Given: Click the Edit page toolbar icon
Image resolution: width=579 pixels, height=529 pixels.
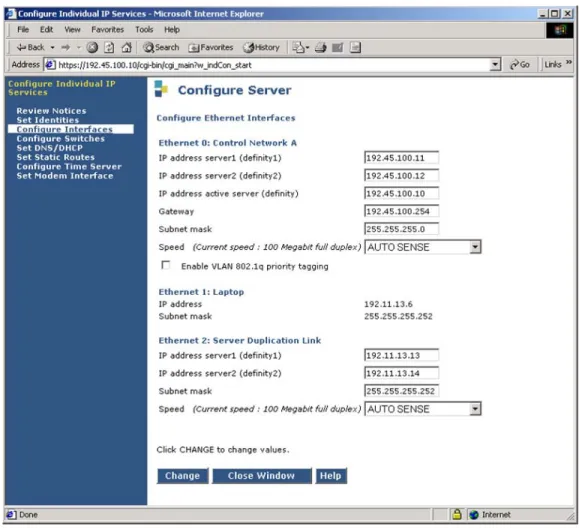Looking at the screenshot, I should point(338,47).
